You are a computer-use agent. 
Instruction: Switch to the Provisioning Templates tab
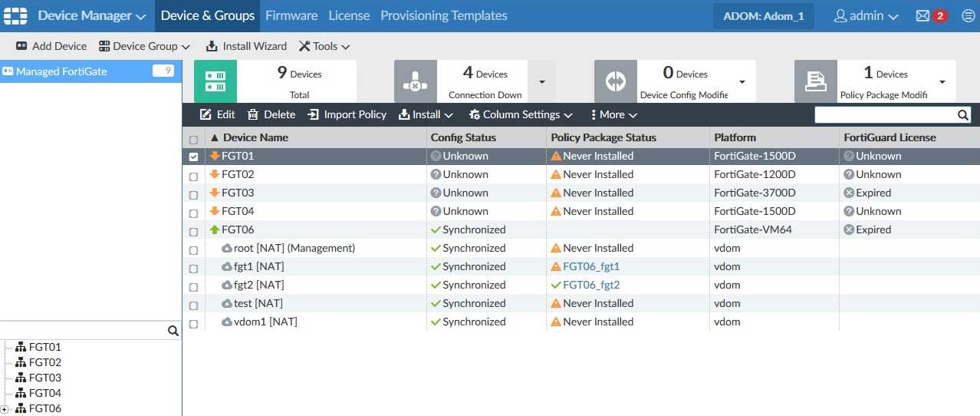444,15
